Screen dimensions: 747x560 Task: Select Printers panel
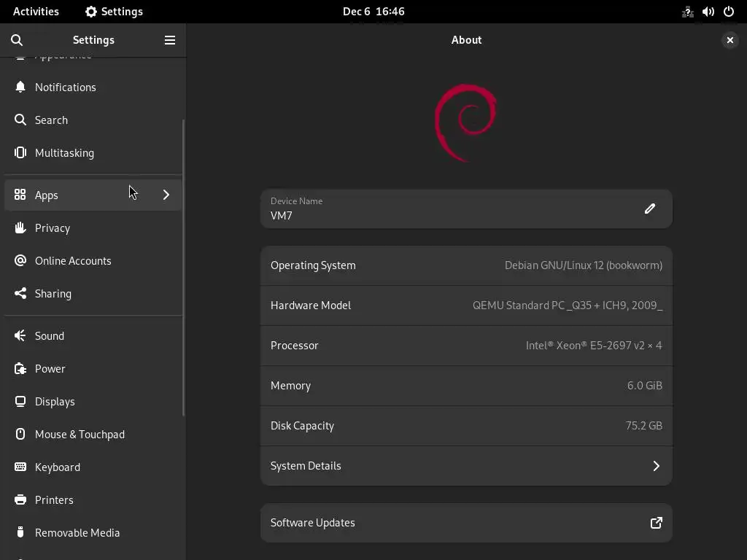pos(93,500)
